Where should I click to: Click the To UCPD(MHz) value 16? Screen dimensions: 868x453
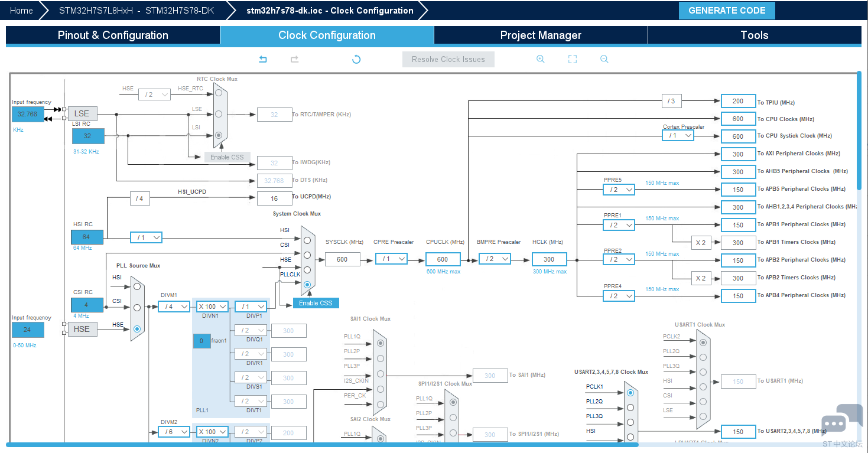[274, 198]
